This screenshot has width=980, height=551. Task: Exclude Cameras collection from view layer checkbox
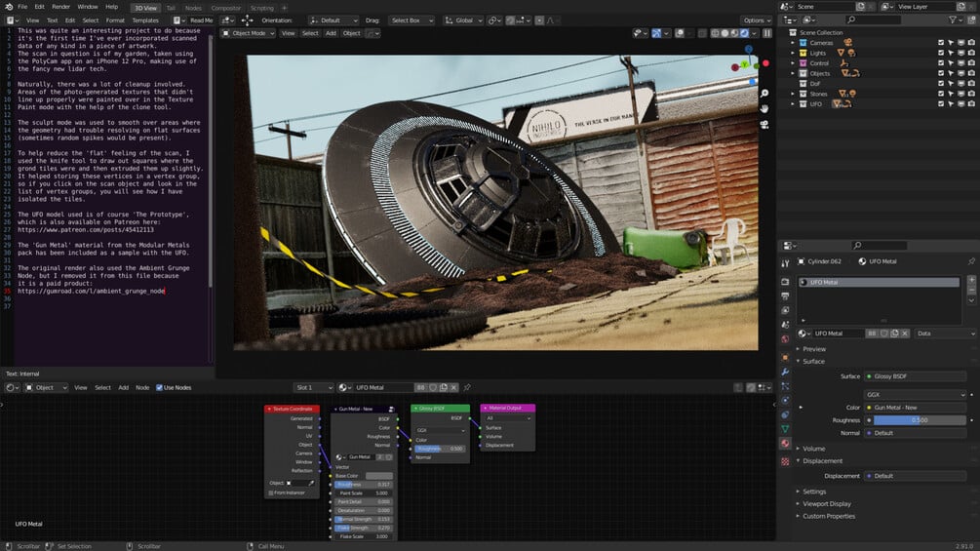click(x=941, y=43)
